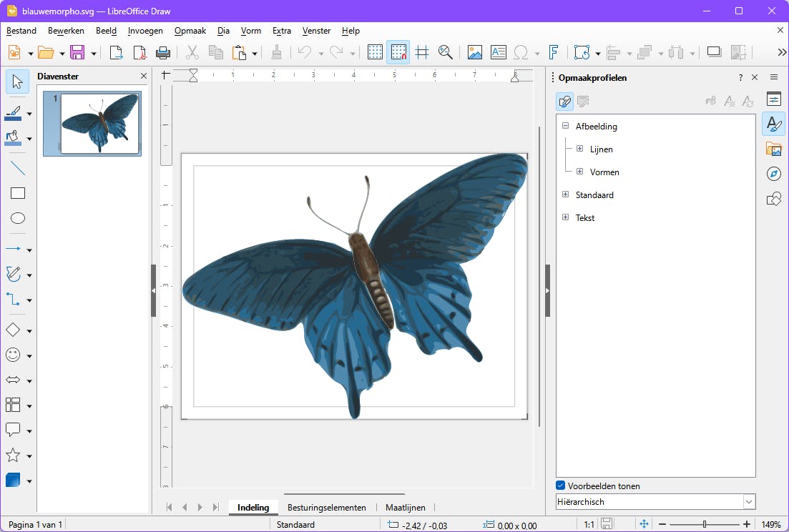Select the butterfly slide thumbnail
Image resolution: width=789 pixels, height=532 pixels.
pos(99,123)
